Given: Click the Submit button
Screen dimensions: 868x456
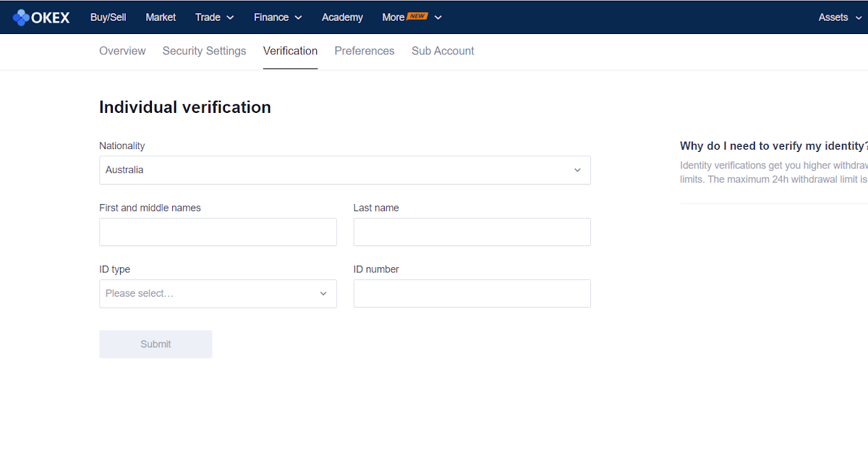Looking at the screenshot, I should pyautogui.click(x=156, y=344).
